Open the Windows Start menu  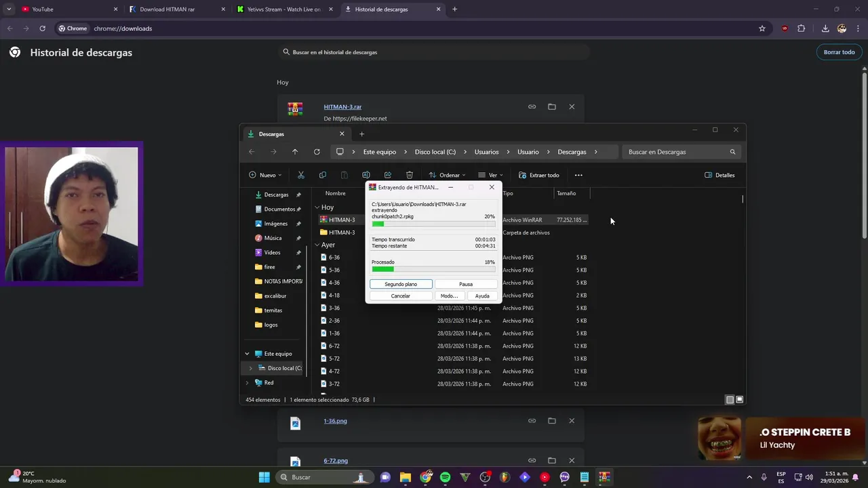coord(264,477)
